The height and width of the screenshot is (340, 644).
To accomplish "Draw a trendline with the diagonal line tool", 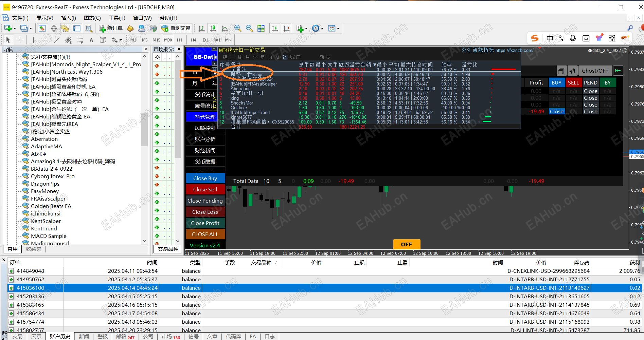I will click(57, 40).
